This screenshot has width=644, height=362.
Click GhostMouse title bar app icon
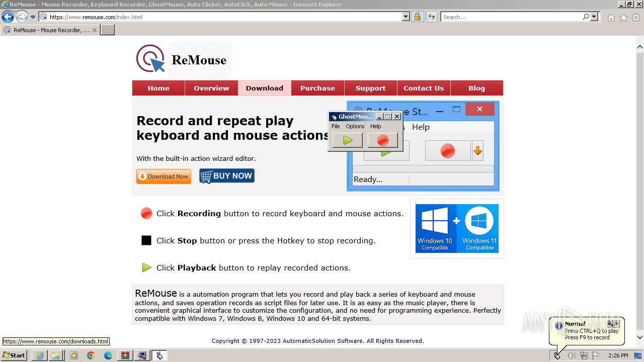pyautogui.click(x=334, y=117)
